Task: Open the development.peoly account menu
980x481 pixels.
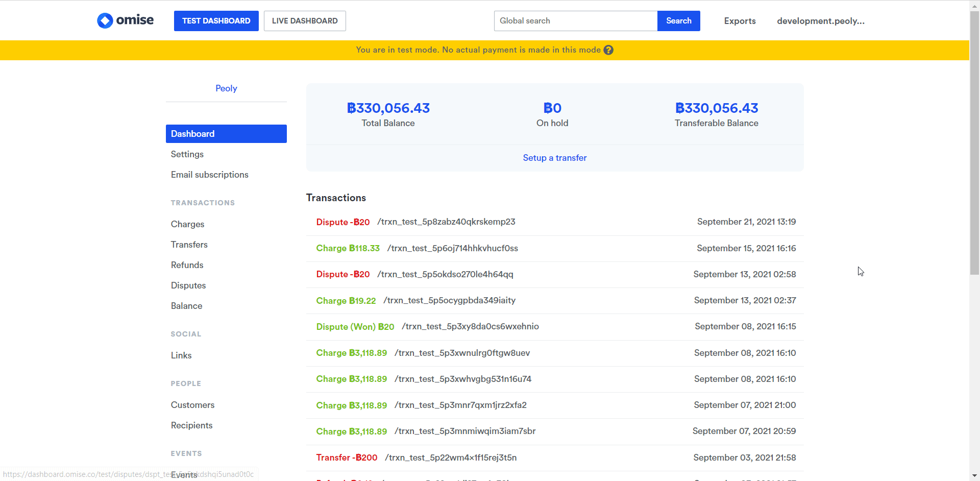Action: 821,21
